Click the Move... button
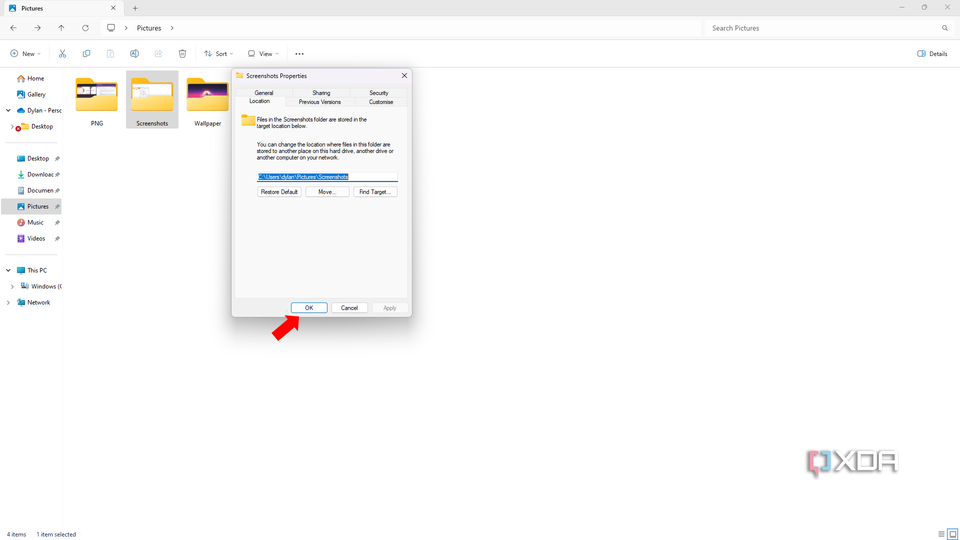Screen dimensions: 960x540 (x=327, y=192)
